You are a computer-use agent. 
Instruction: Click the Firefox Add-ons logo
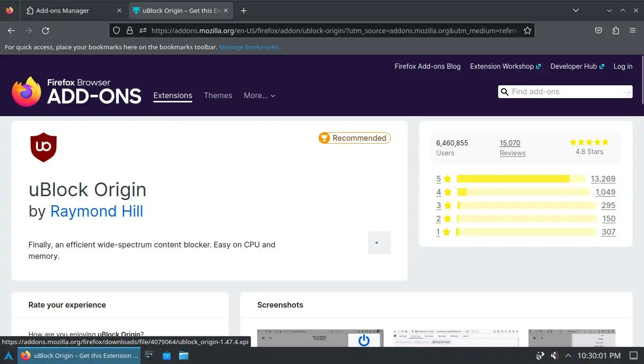[x=77, y=91]
